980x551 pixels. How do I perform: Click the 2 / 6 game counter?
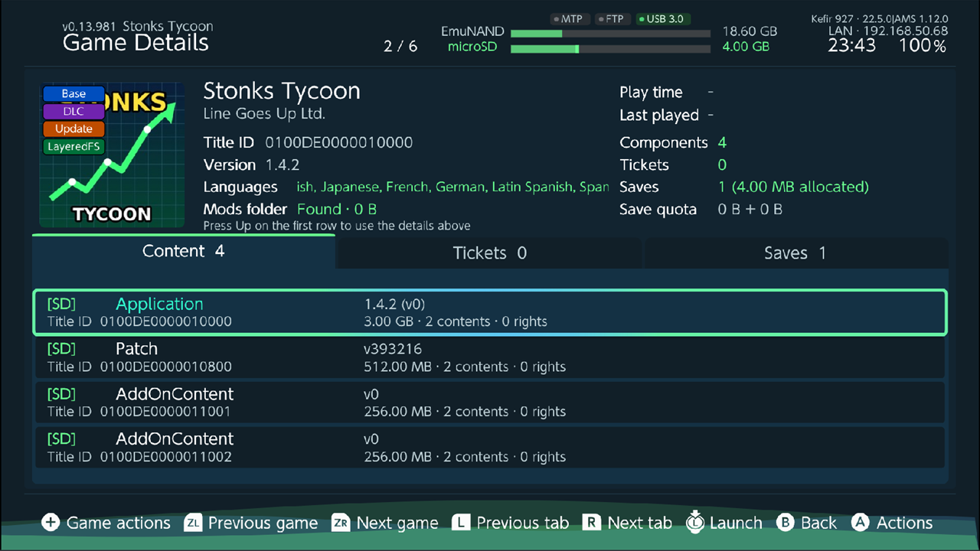click(400, 47)
